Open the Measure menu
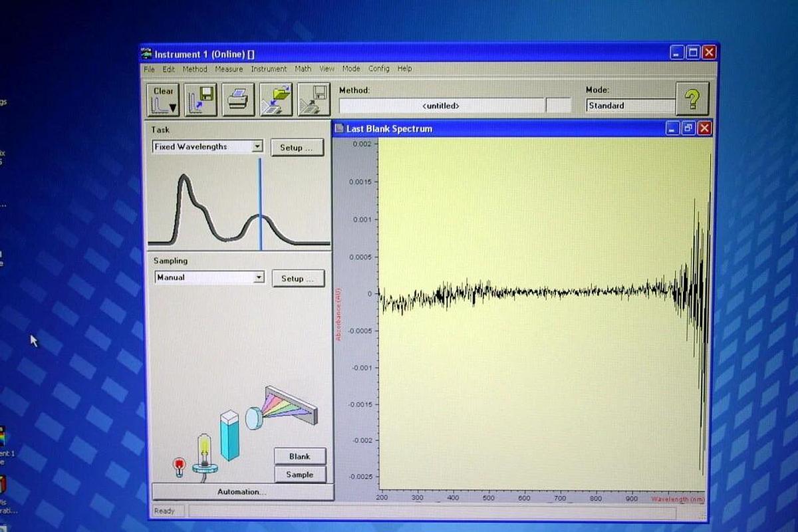 click(229, 69)
